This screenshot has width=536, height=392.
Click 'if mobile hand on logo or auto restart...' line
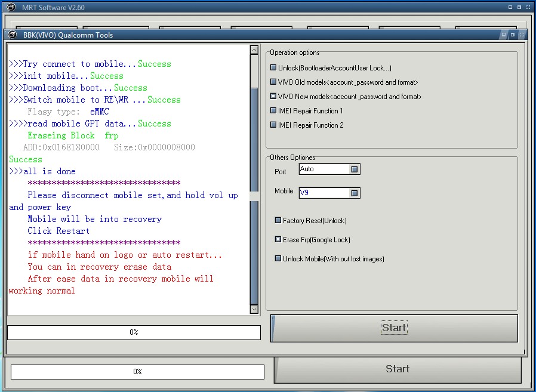click(125, 255)
